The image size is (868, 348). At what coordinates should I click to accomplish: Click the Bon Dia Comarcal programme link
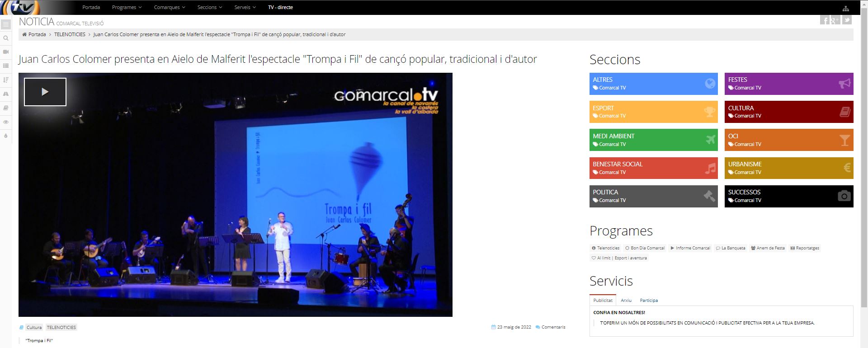645,248
